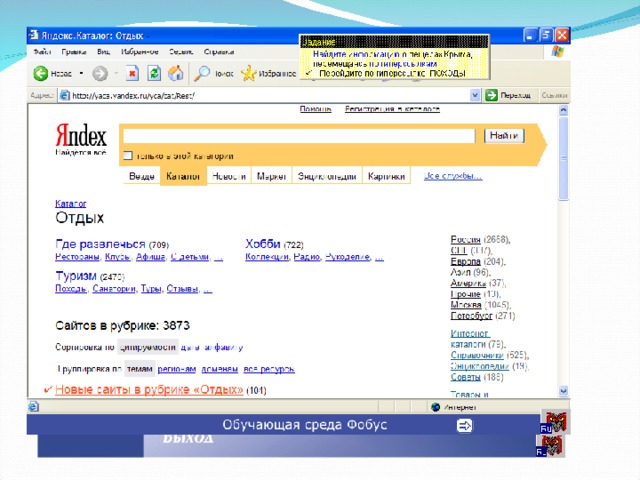This screenshot has width=640, height=480.
Task: Open the Помощь link at top
Action: click(x=316, y=109)
